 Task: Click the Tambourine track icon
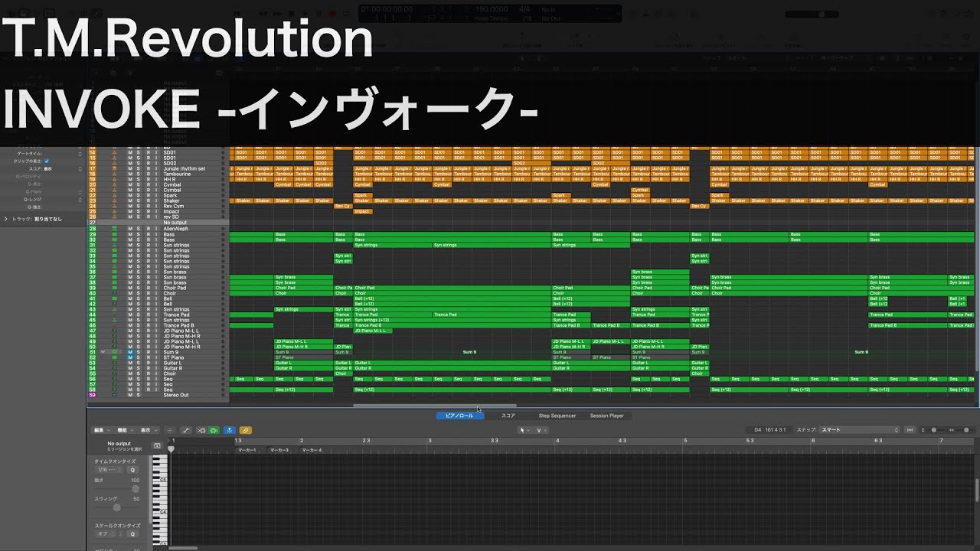(x=114, y=174)
